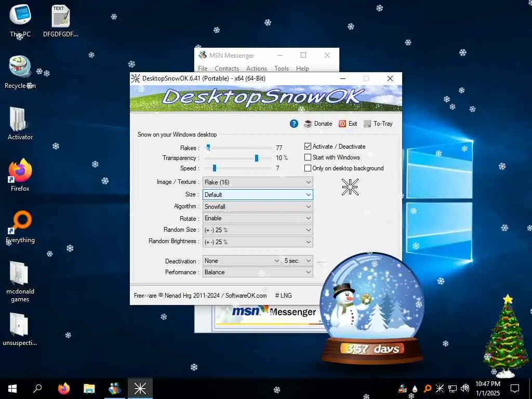The width and height of the screenshot is (532, 399).
Task: Expand the Random Brightness dropdown
Action: pyautogui.click(x=258, y=242)
